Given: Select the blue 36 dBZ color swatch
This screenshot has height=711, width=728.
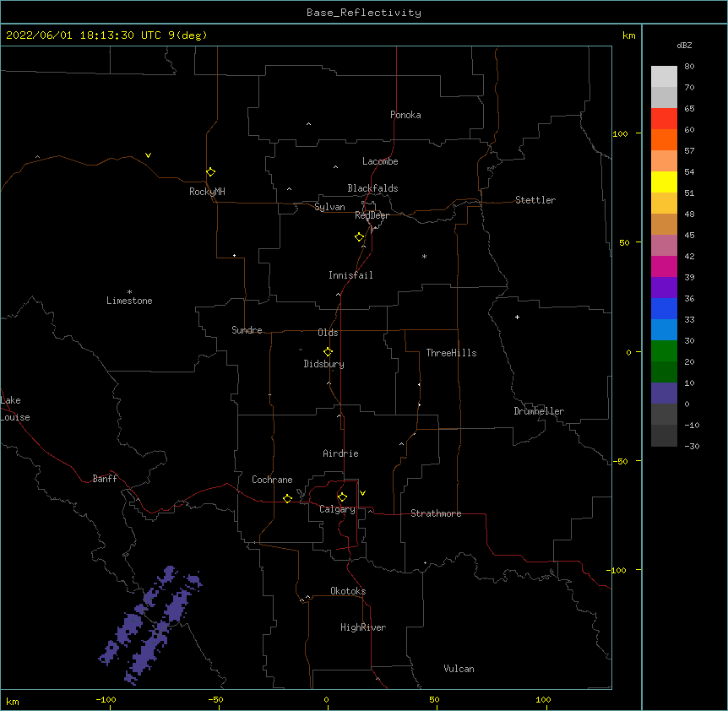Looking at the screenshot, I should tap(664, 308).
